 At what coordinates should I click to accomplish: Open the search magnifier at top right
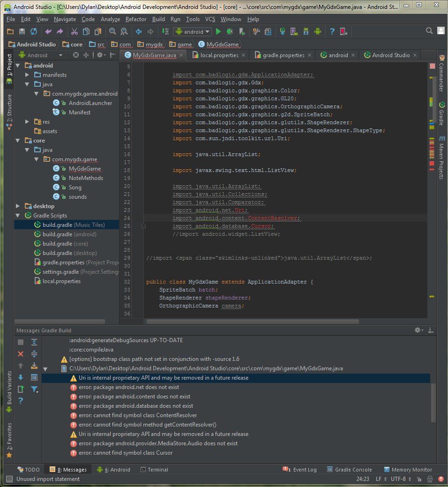pos(429,31)
